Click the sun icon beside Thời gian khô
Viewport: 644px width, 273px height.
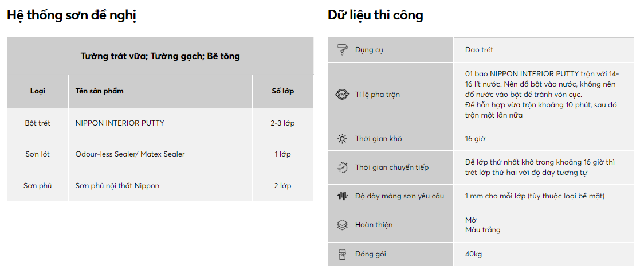pyautogui.click(x=342, y=139)
